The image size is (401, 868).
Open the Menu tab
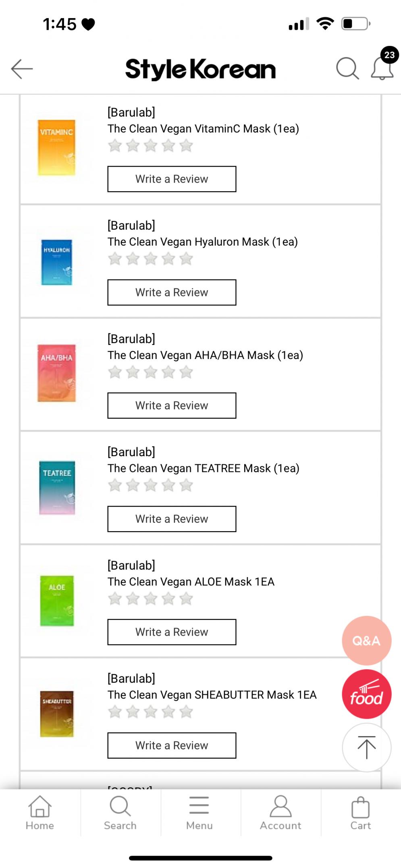click(x=199, y=813)
